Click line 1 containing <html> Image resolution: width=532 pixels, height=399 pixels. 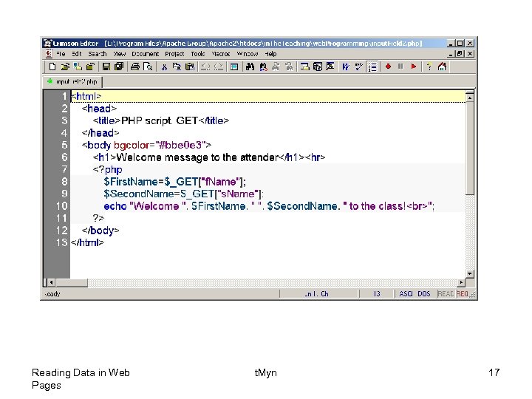[268, 96]
